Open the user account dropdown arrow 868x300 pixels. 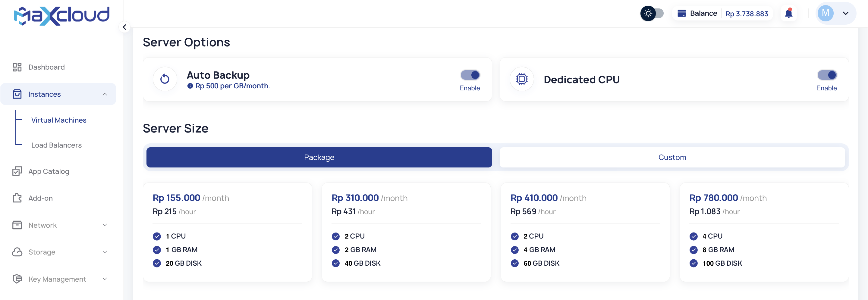click(845, 13)
